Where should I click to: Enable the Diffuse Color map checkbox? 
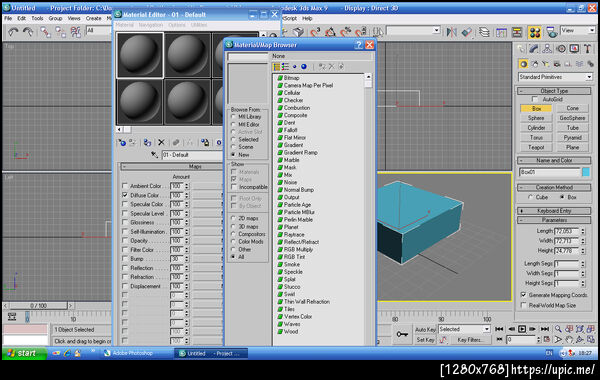point(125,195)
